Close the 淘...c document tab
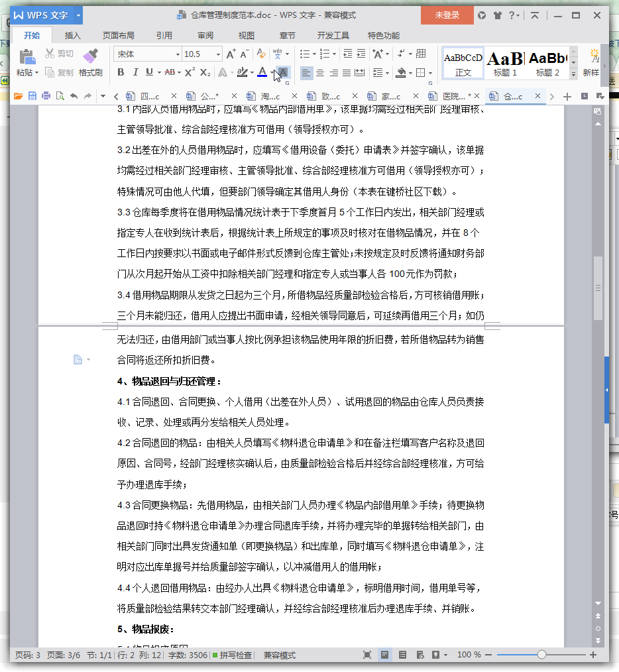 coord(294,96)
